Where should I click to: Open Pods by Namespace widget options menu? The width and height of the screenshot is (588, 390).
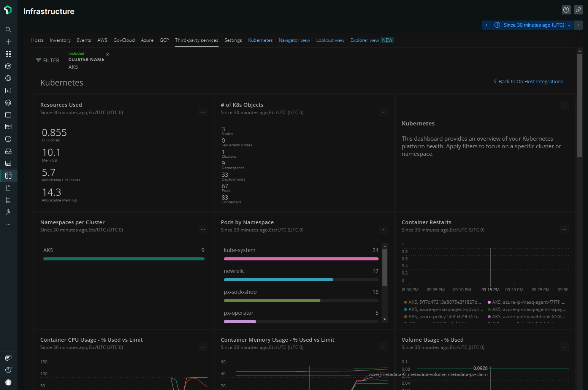(x=384, y=230)
